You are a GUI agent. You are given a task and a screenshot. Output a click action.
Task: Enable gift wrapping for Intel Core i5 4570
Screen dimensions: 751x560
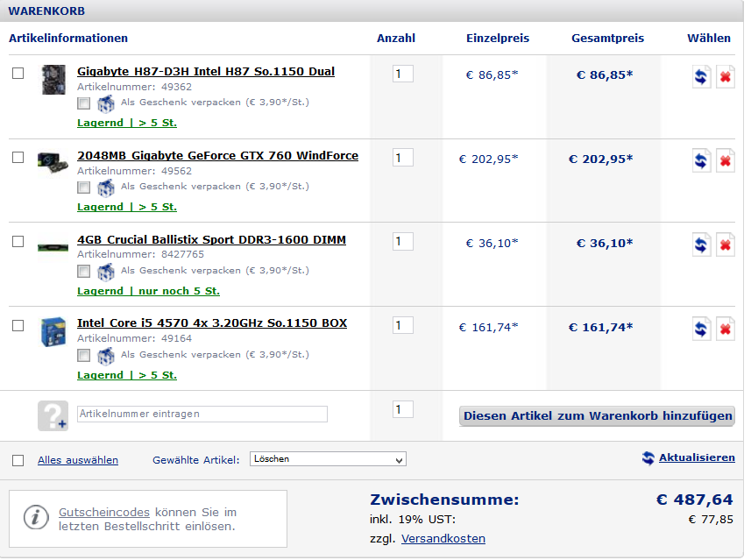click(84, 356)
